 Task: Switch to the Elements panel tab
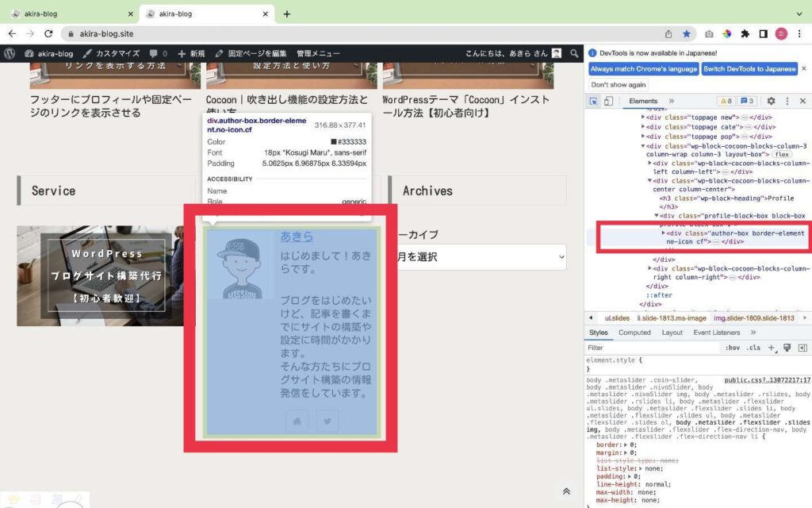(643, 101)
